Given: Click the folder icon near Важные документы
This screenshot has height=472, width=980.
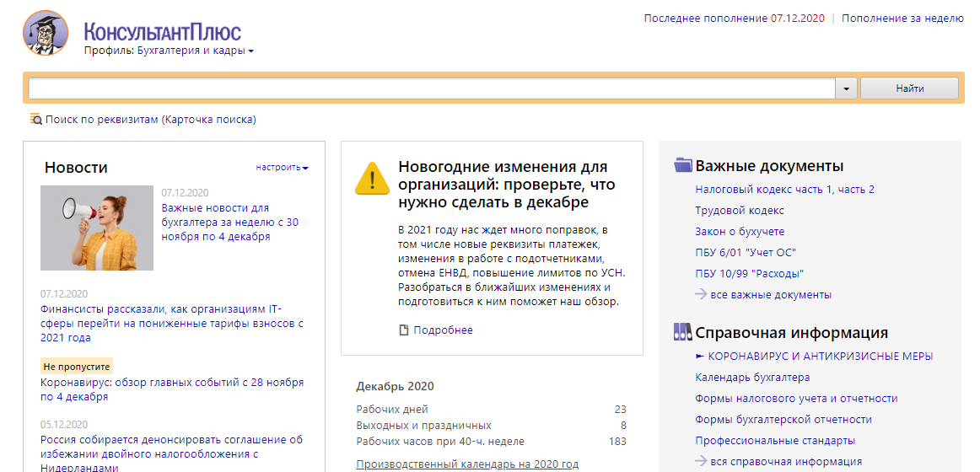Looking at the screenshot, I should pyautogui.click(x=683, y=165).
